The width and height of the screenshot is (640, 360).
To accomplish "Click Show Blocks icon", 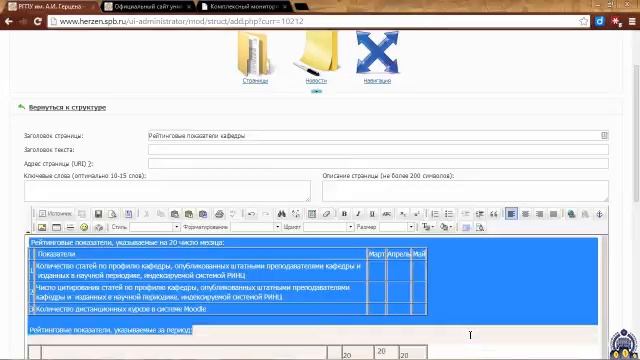I will [480, 227].
